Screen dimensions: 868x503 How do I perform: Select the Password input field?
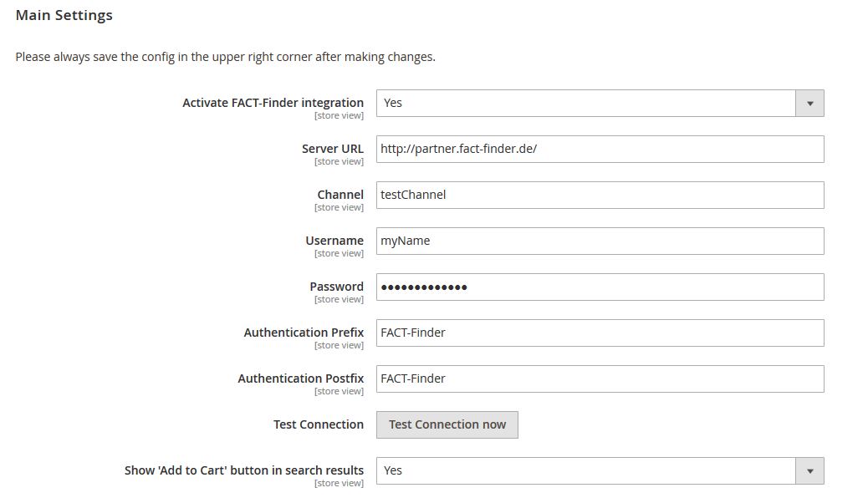click(600, 287)
